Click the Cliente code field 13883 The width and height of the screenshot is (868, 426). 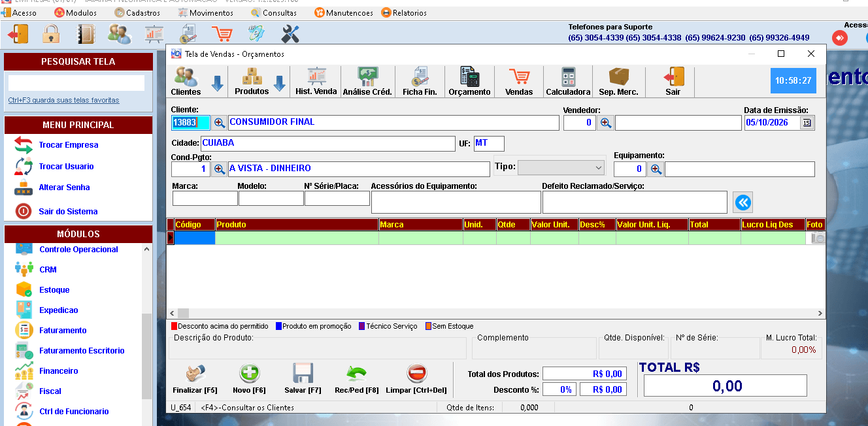point(190,122)
